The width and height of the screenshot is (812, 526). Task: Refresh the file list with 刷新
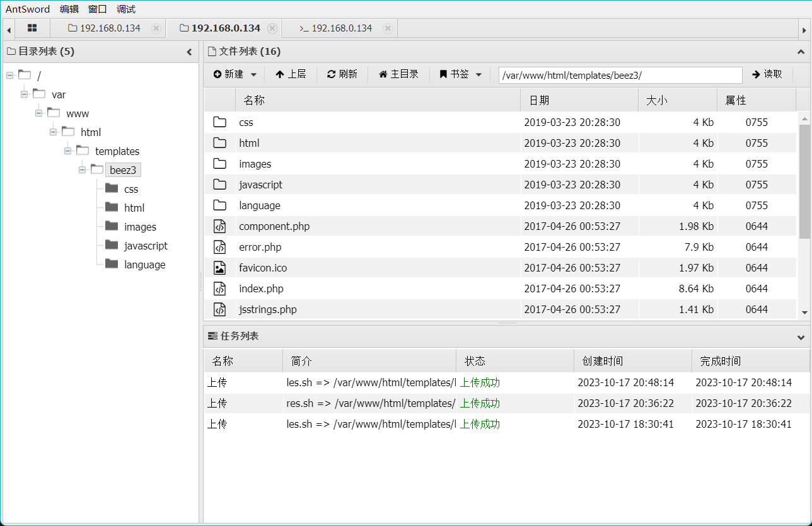(342, 74)
